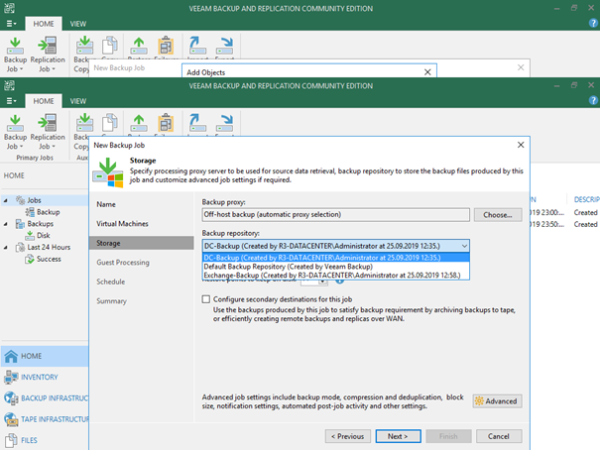
Task: Open the Backup repository combo box arrow
Action: [464, 244]
